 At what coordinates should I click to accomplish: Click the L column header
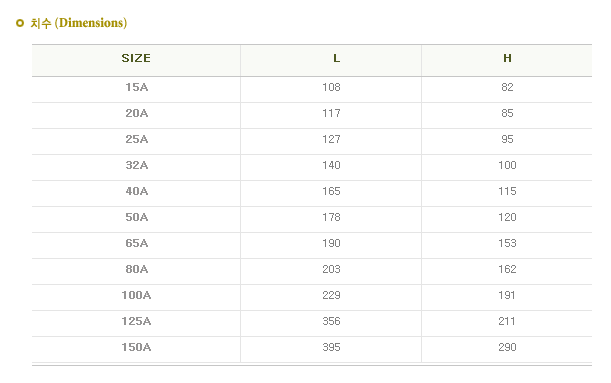[337, 58]
